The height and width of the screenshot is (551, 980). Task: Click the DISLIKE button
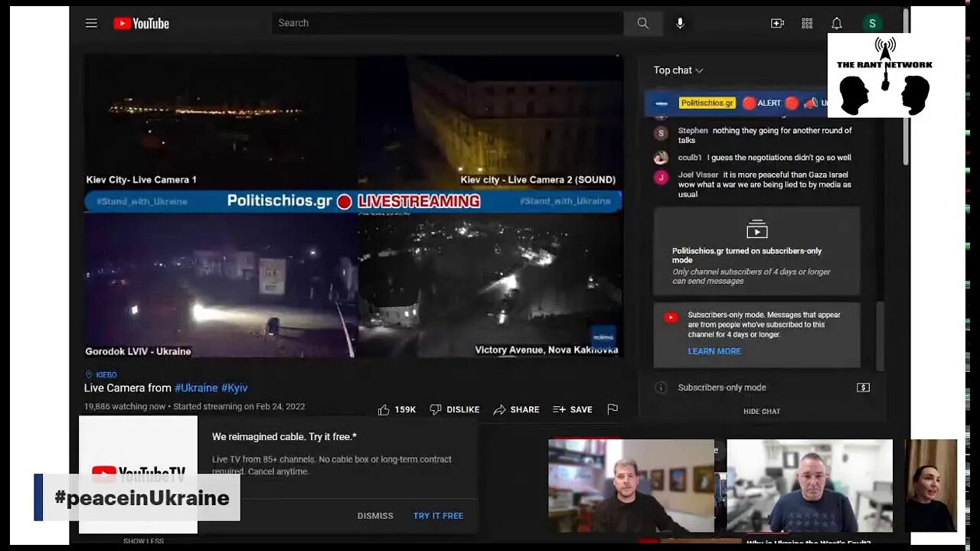454,409
